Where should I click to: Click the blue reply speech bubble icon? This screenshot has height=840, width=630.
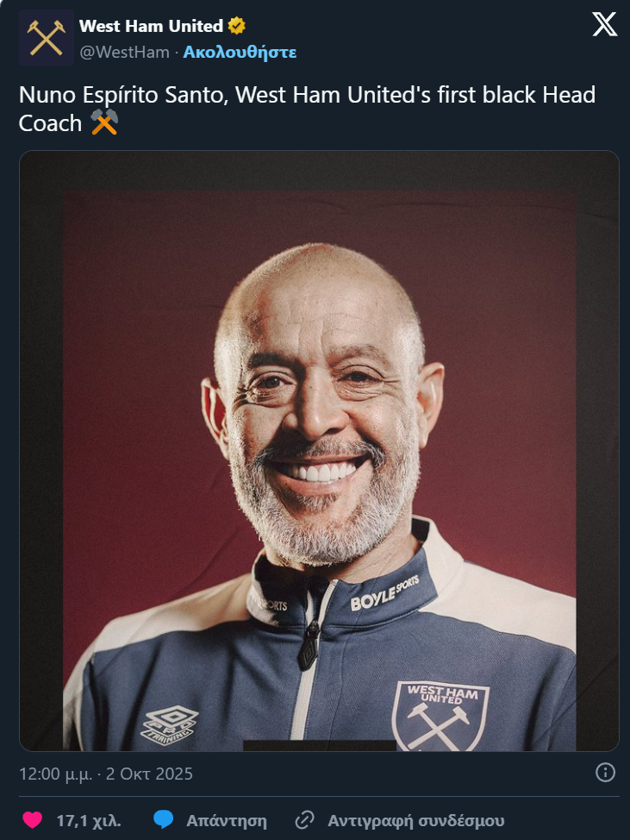(163, 819)
